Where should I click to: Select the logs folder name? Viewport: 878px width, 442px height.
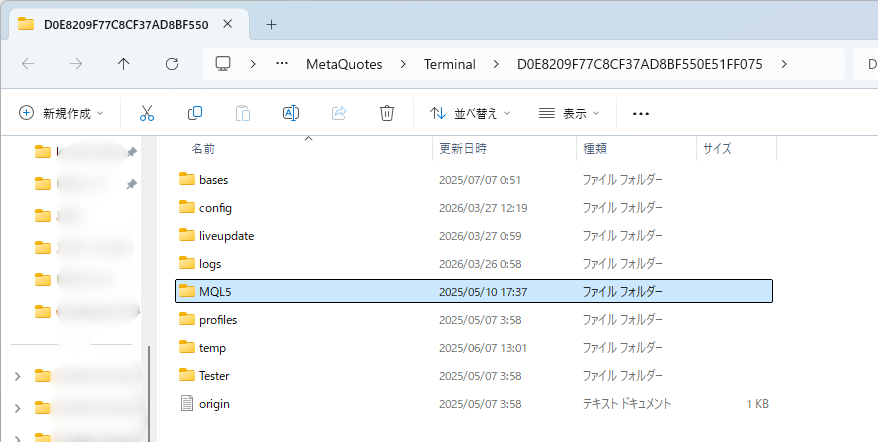point(210,264)
